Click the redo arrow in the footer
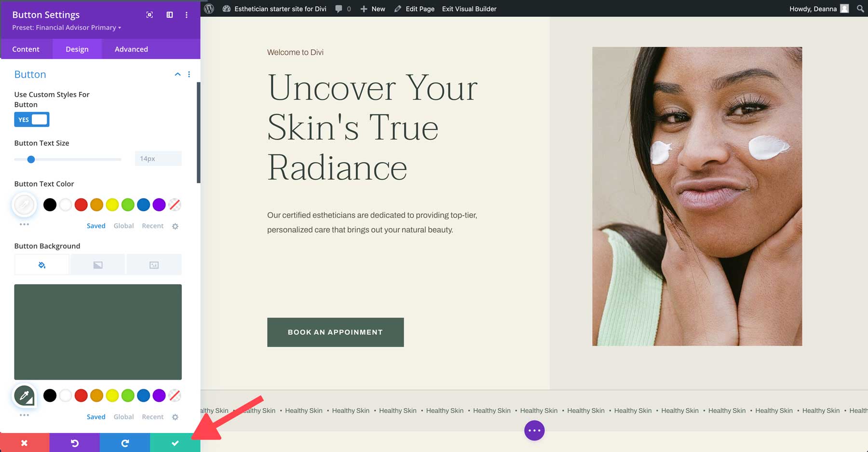The image size is (868, 452). pyautogui.click(x=125, y=443)
